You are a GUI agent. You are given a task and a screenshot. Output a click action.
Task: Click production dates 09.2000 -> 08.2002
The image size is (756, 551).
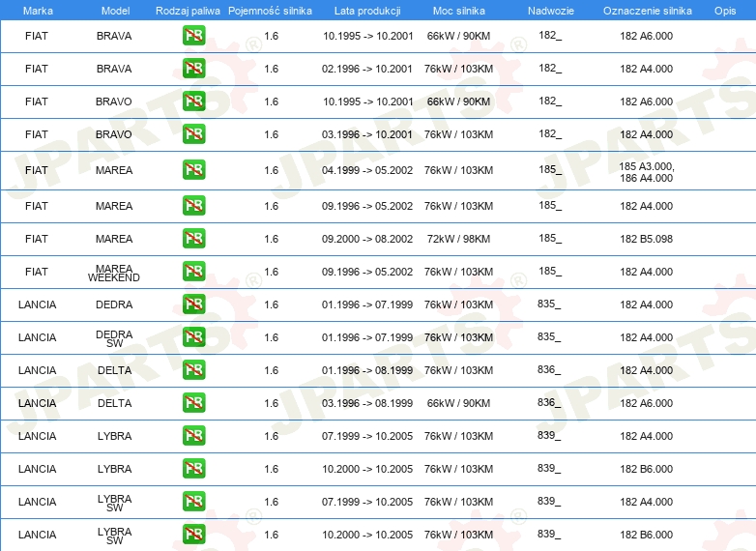point(367,239)
